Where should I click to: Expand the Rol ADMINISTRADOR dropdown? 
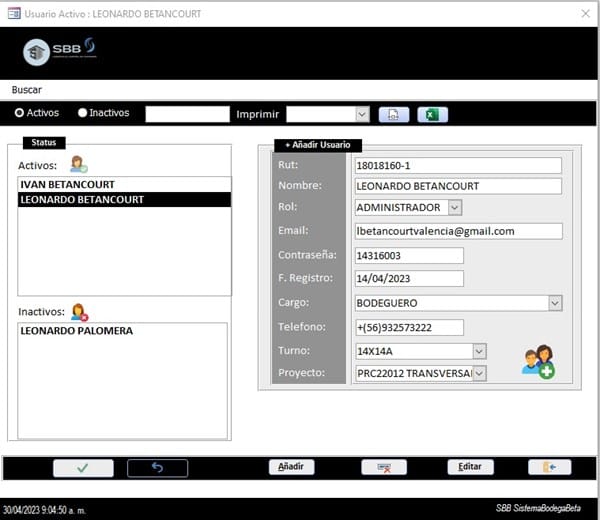(455, 208)
